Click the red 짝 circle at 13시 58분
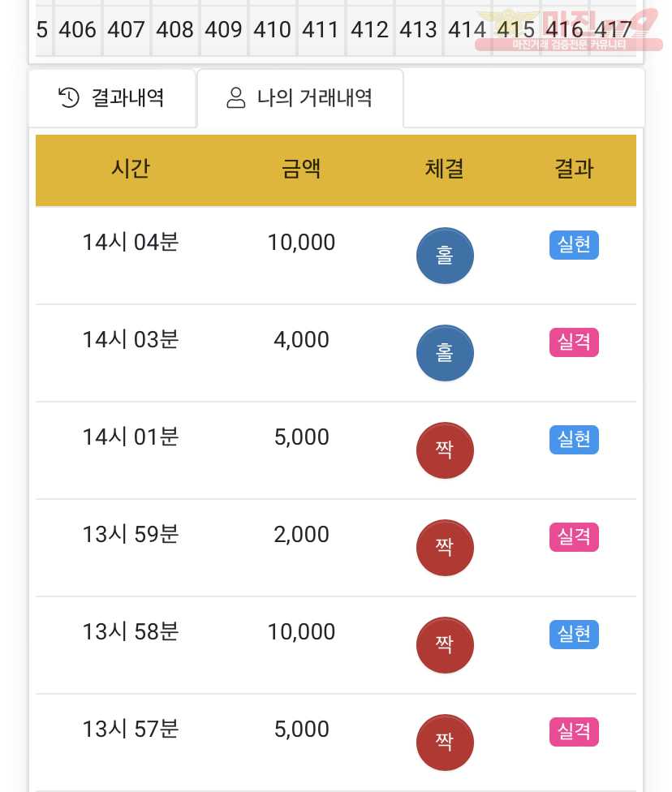This screenshot has width=672, height=792. [x=445, y=645]
